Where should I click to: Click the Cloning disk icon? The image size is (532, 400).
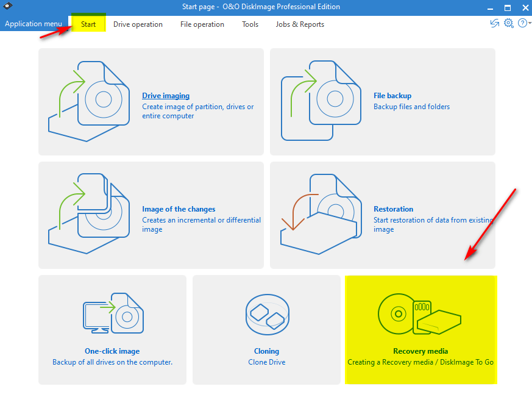[x=267, y=315]
